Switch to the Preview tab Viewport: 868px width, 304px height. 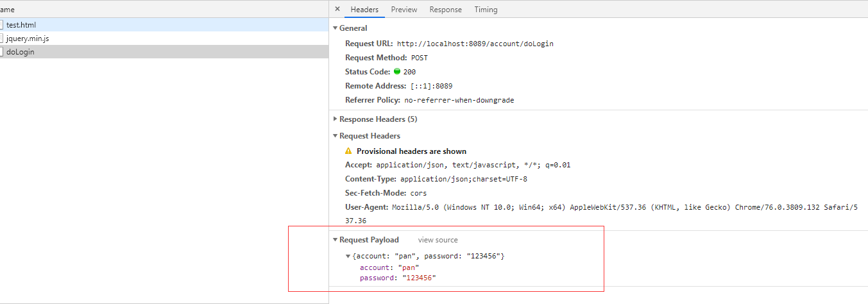tap(404, 10)
